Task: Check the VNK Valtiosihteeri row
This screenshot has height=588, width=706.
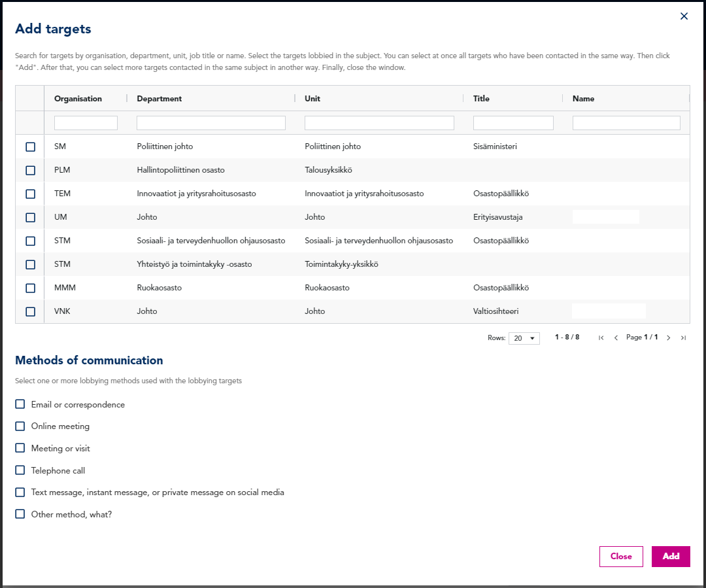Action: pos(30,312)
